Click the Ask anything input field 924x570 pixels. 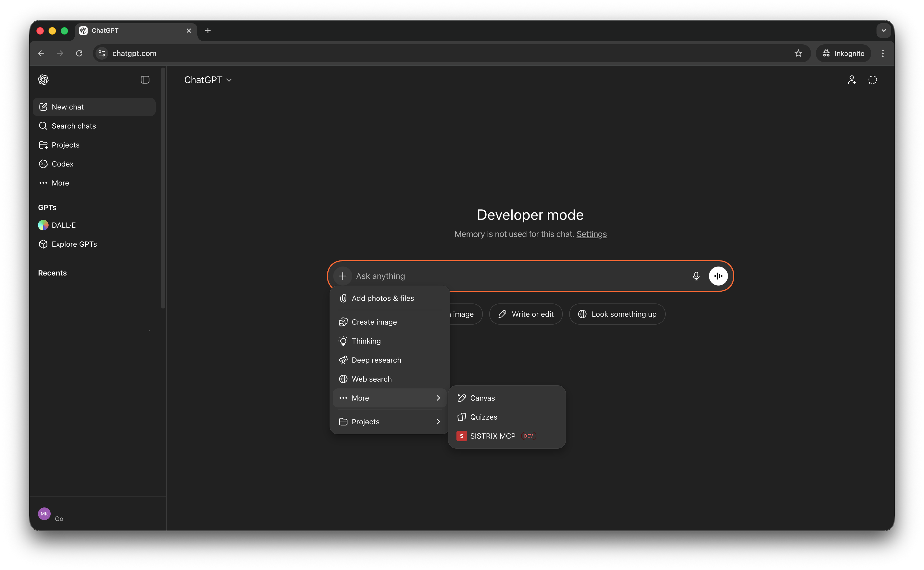pyautogui.click(x=520, y=276)
